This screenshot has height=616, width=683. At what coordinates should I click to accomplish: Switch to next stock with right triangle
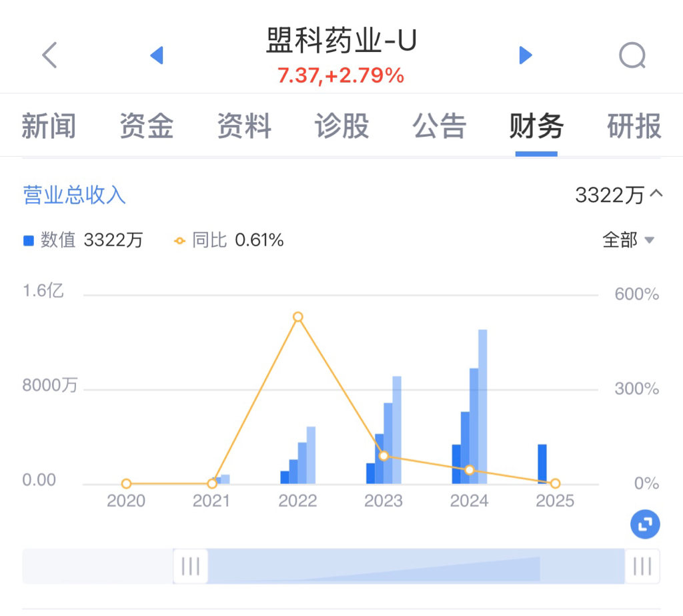coord(526,55)
